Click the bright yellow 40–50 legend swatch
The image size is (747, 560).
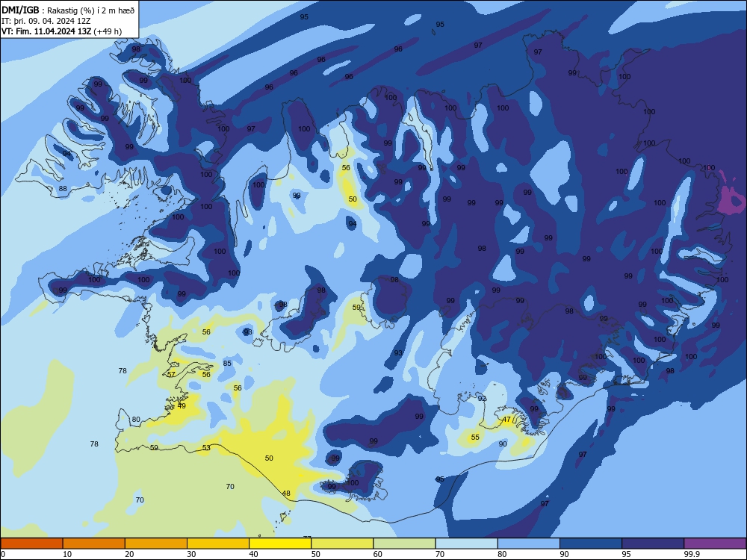point(280,544)
